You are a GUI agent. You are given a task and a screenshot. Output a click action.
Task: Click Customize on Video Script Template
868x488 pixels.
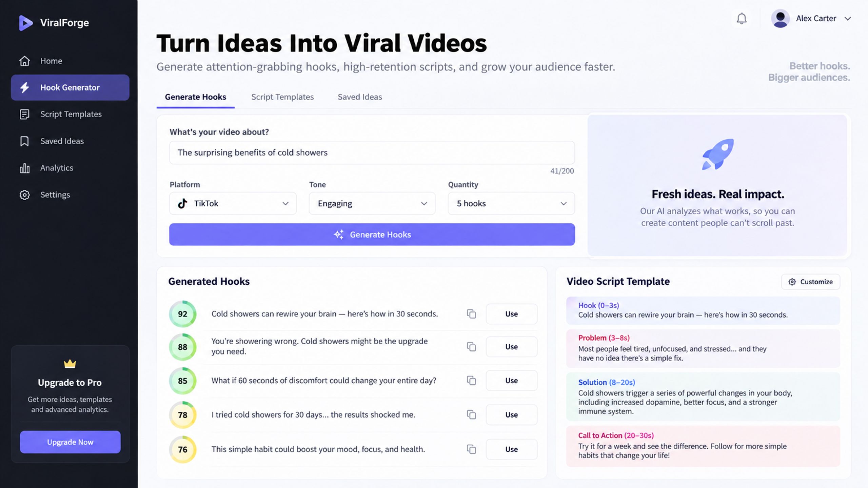[x=811, y=282]
